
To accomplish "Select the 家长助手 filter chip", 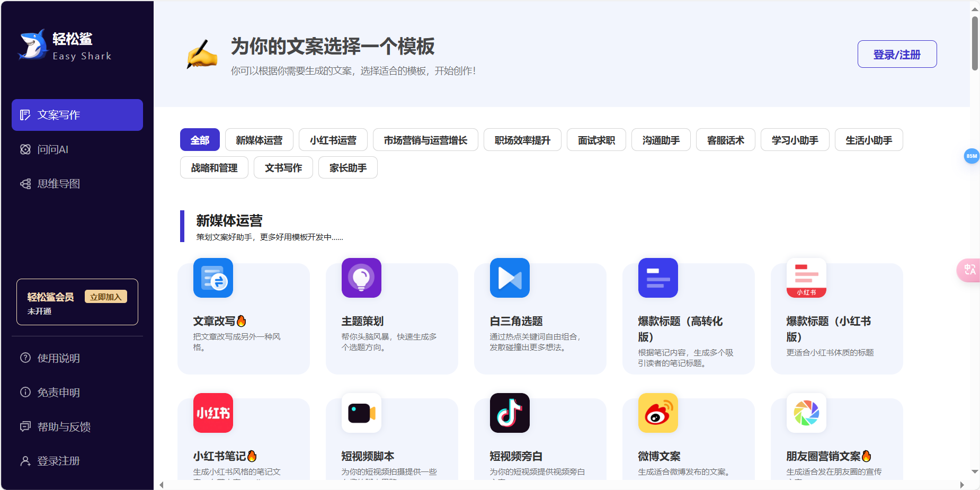I will click(348, 167).
